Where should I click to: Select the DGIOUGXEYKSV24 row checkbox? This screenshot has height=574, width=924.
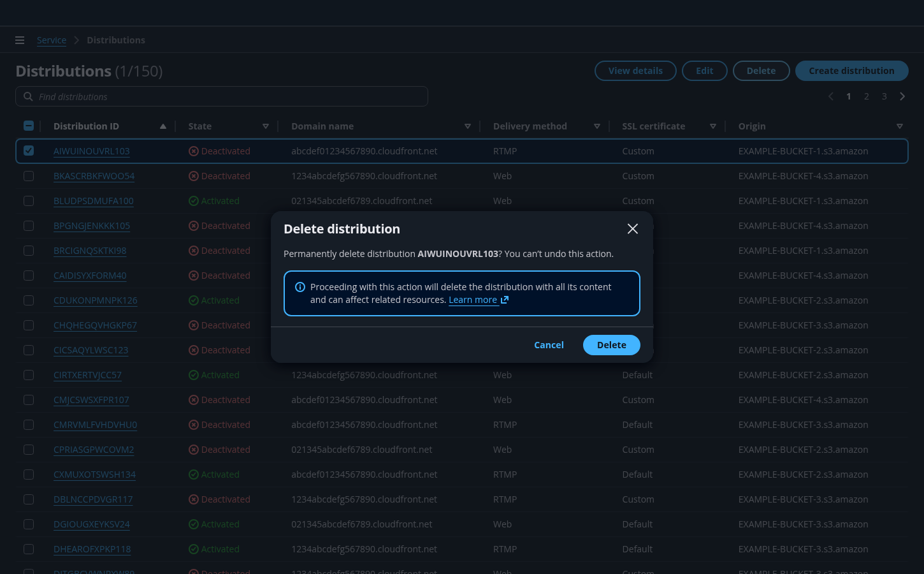(29, 524)
